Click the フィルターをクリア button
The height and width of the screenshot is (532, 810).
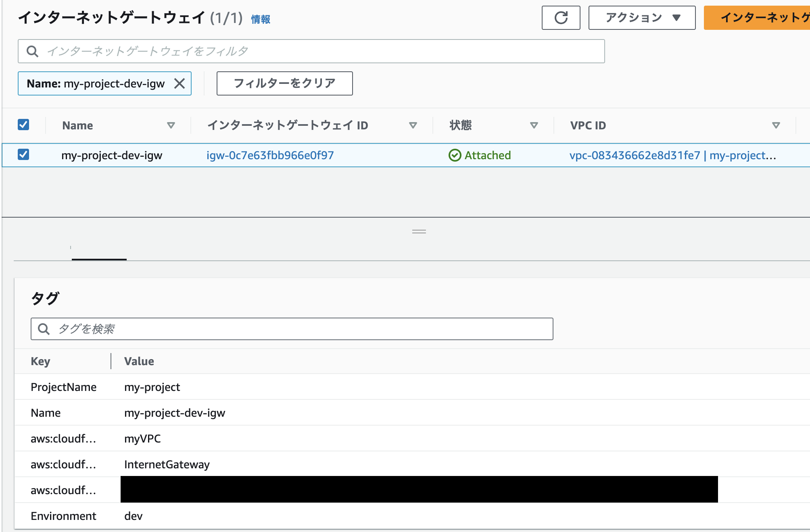click(284, 83)
